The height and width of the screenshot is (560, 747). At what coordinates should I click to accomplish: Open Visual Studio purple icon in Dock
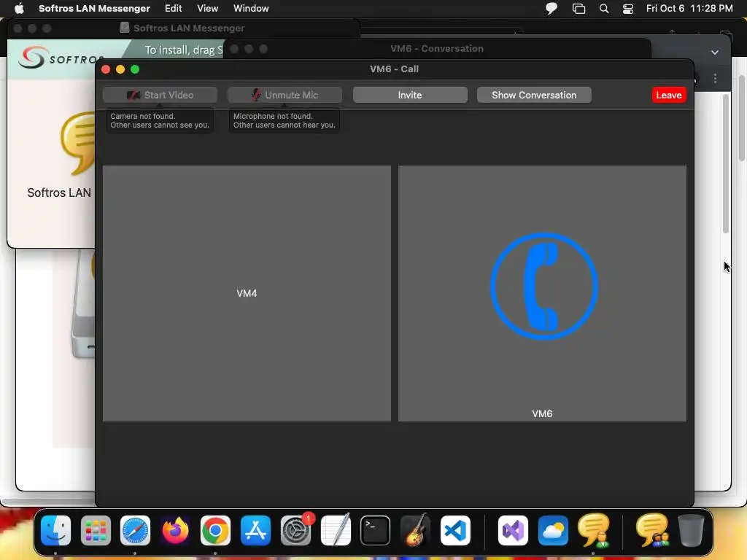[x=513, y=530]
